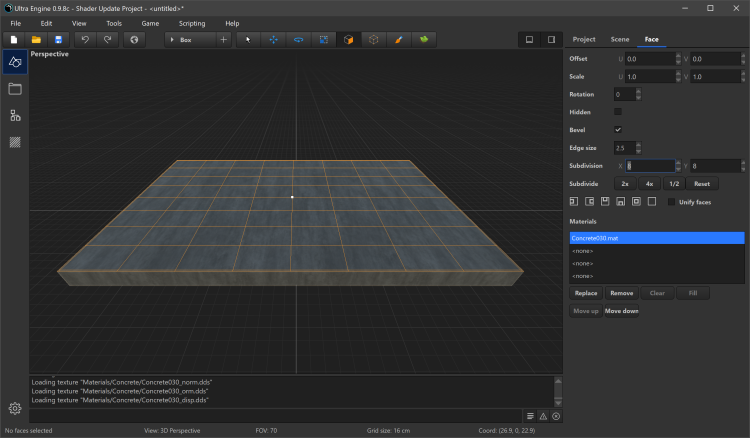750x438 pixels.
Task: Click the 2x Subdivide button
Action: click(x=625, y=184)
